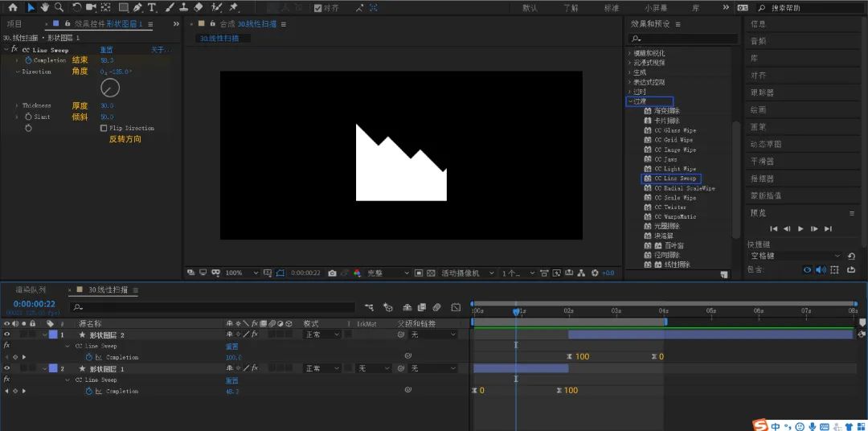Image resolution: width=868 pixels, height=431 pixels.
Task: Click 关于 link for CC Line Sweep
Action: coord(161,50)
